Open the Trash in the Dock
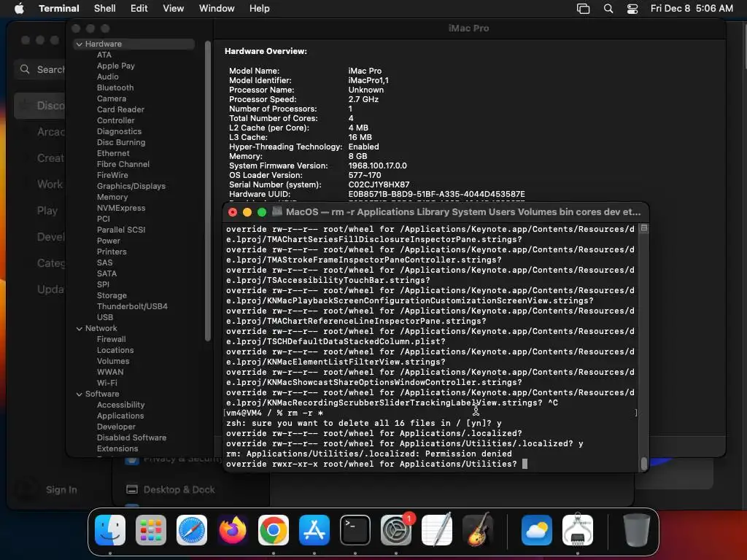Viewport: 747px width, 560px height. [636, 530]
